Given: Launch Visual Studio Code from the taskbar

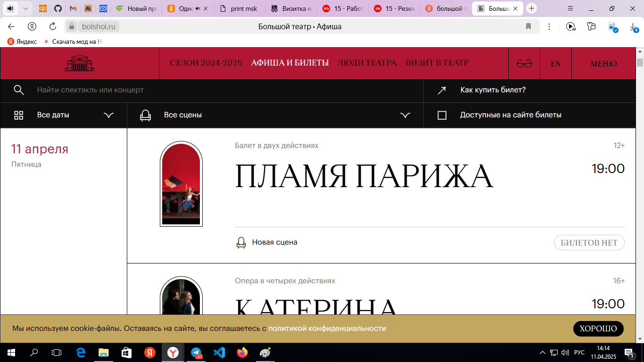Looking at the screenshot, I should pyautogui.click(x=219, y=353).
